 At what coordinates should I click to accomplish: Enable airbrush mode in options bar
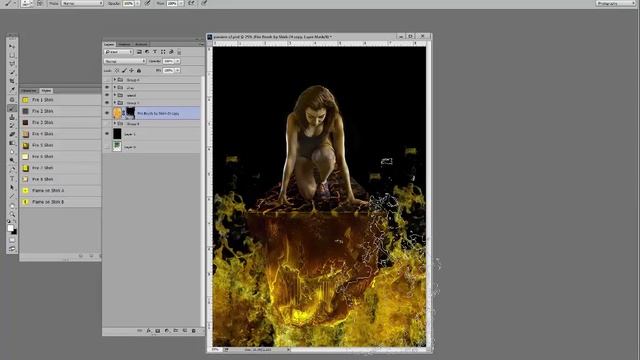pos(191,3)
